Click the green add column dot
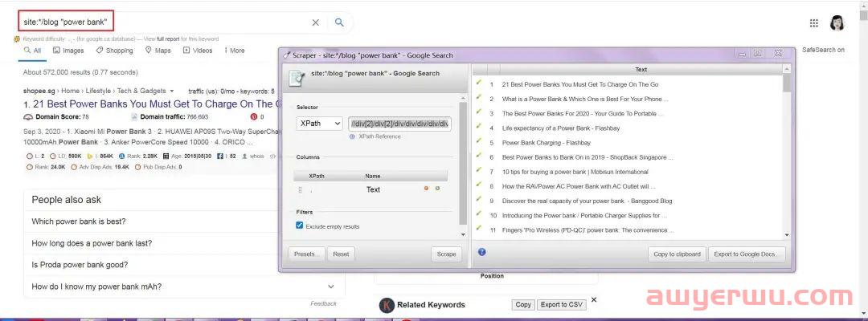This screenshot has width=868, height=321. tap(437, 189)
